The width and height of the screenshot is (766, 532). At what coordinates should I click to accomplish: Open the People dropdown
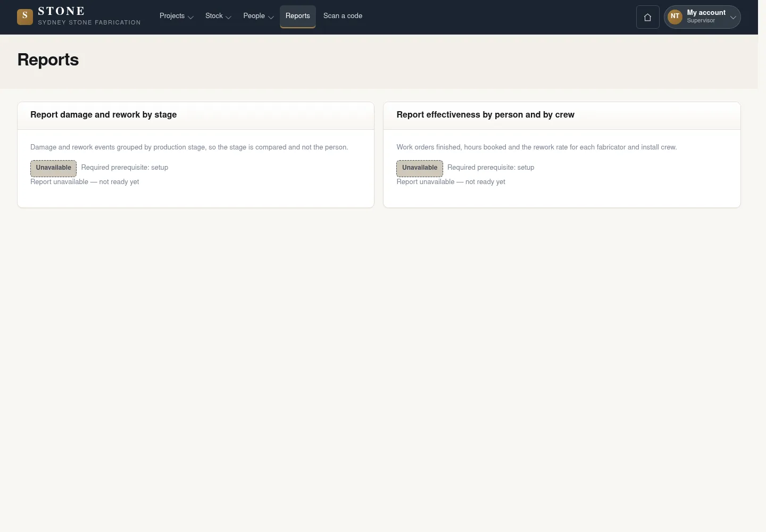(258, 16)
